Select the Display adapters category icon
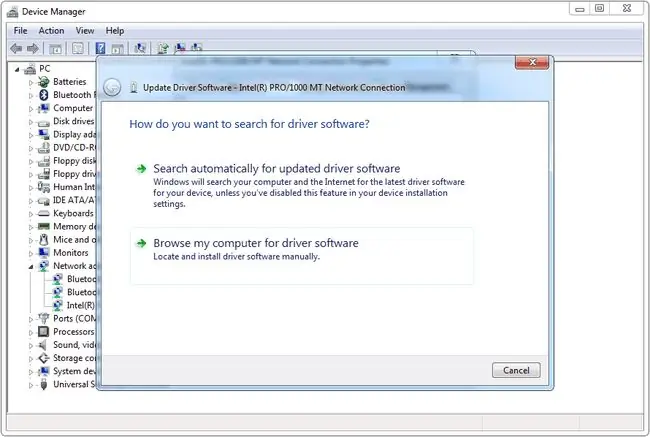The image size is (650, 437). (x=44, y=134)
